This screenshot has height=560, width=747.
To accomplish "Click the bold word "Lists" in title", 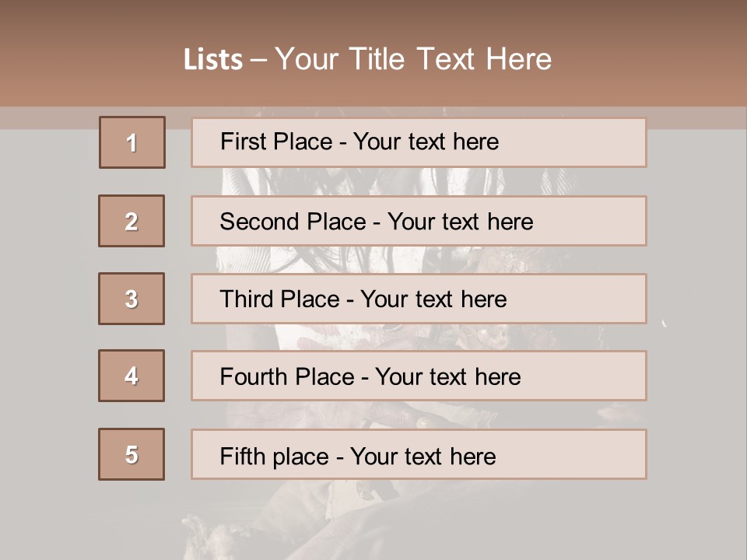I will click(x=213, y=59).
